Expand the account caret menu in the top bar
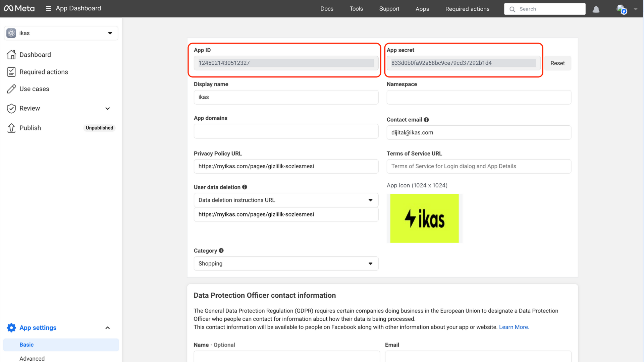 636,9
